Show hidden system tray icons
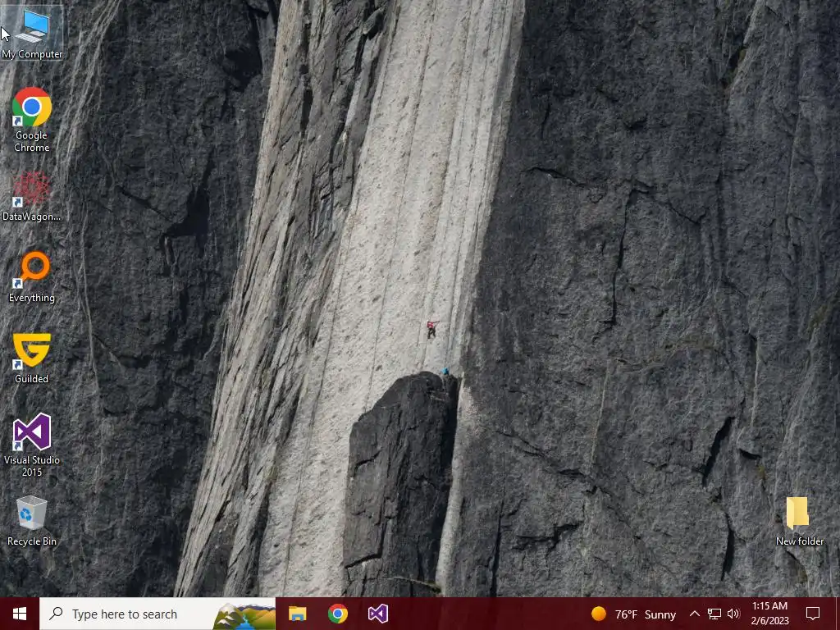The height and width of the screenshot is (630, 840). pos(694,614)
